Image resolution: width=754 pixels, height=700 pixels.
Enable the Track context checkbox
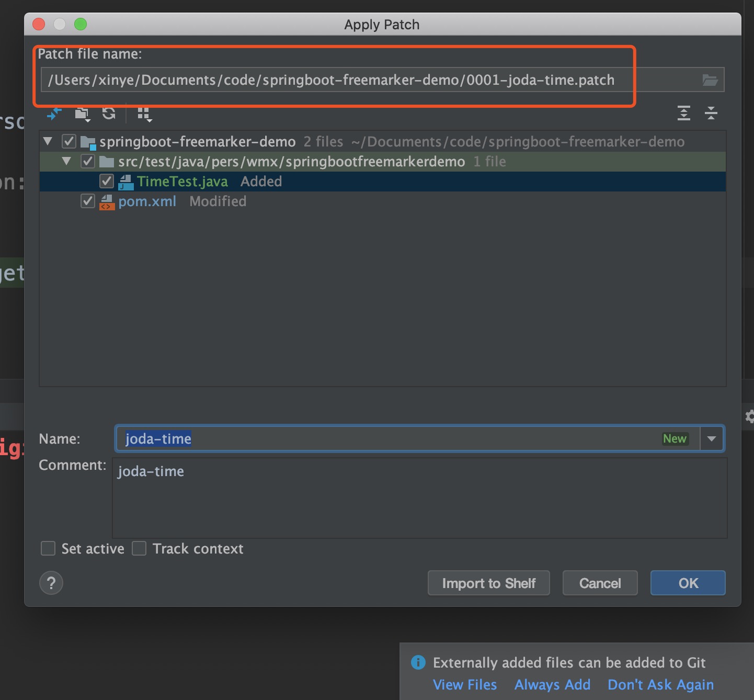point(139,548)
